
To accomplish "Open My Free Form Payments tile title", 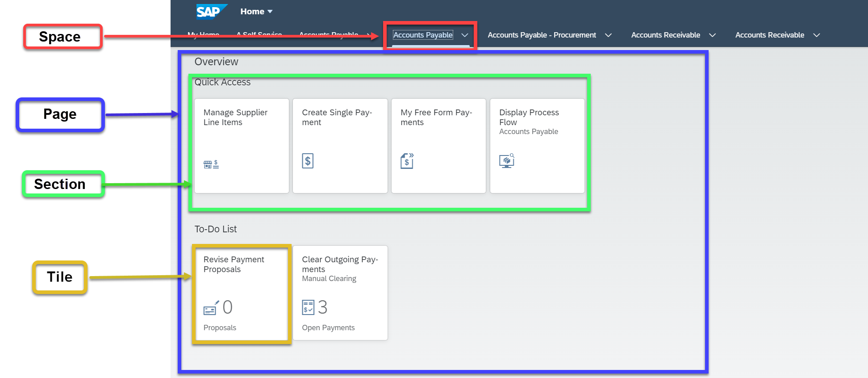I will click(x=436, y=118).
